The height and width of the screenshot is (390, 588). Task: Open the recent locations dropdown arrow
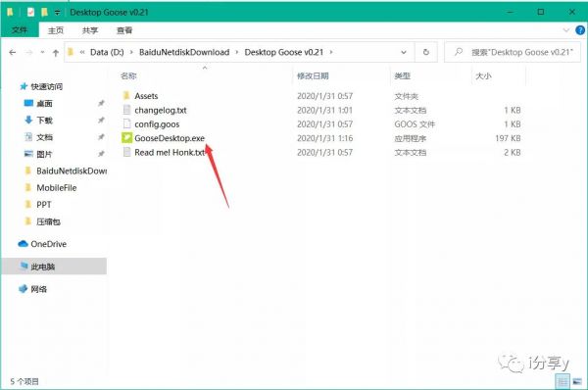click(x=42, y=52)
